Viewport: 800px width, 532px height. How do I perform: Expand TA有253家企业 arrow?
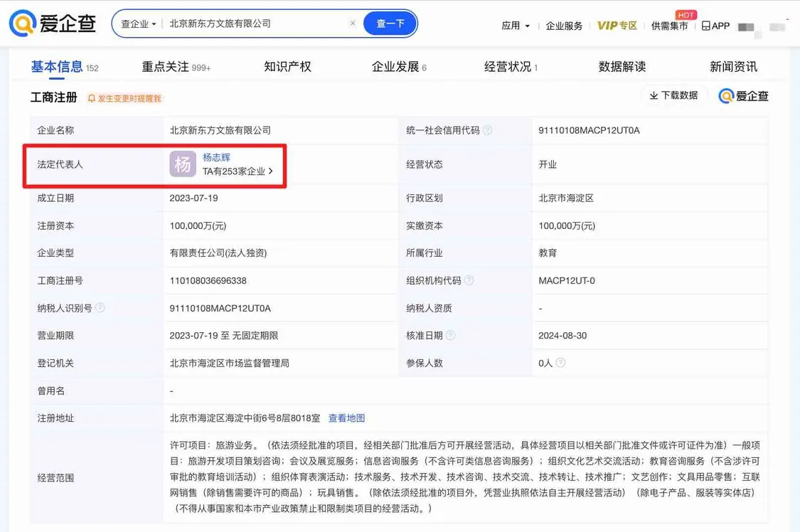[x=270, y=171]
